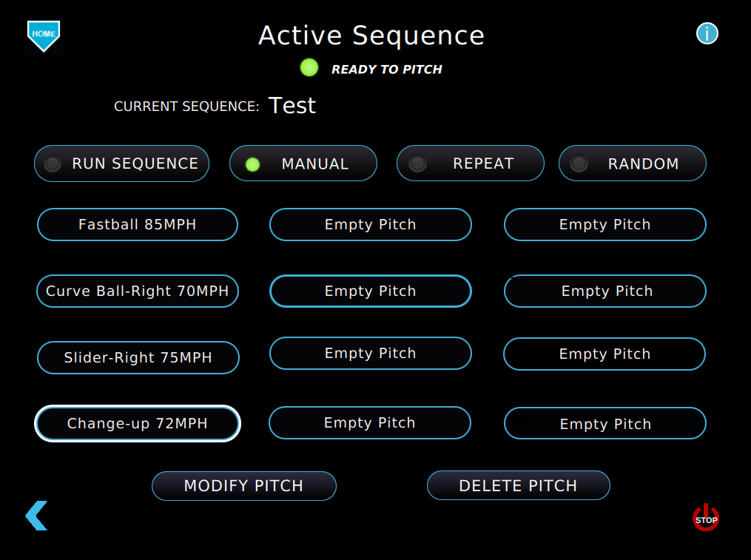Tap the blue back arrow
Screen dimensions: 751x560
coord(36,516)
